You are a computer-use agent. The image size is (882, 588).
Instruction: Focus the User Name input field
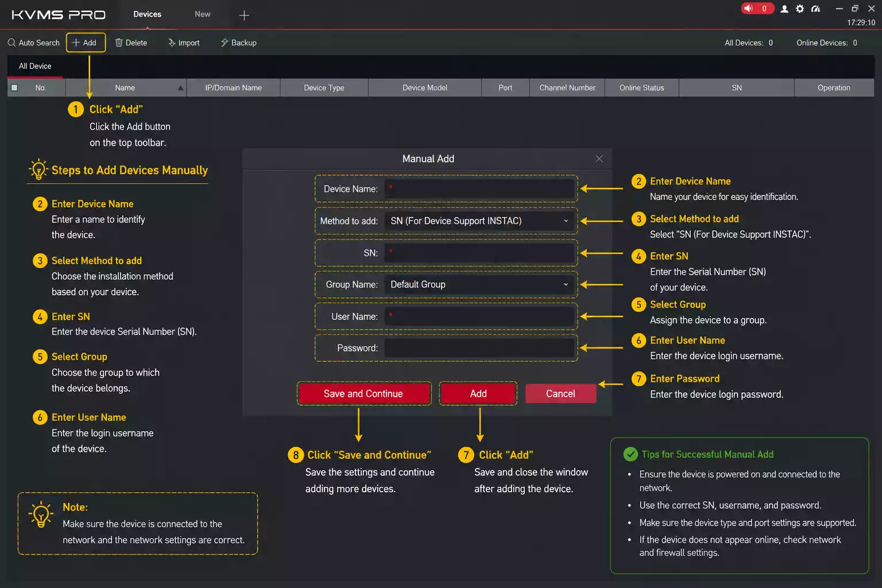(480, 316)
